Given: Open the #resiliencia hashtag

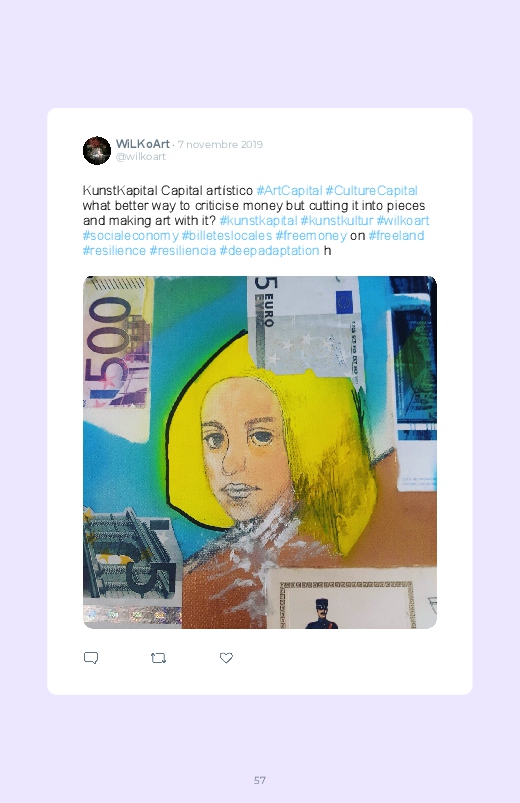Looking at the screenshot, I should pyautogui.click(x=182, y=250).
